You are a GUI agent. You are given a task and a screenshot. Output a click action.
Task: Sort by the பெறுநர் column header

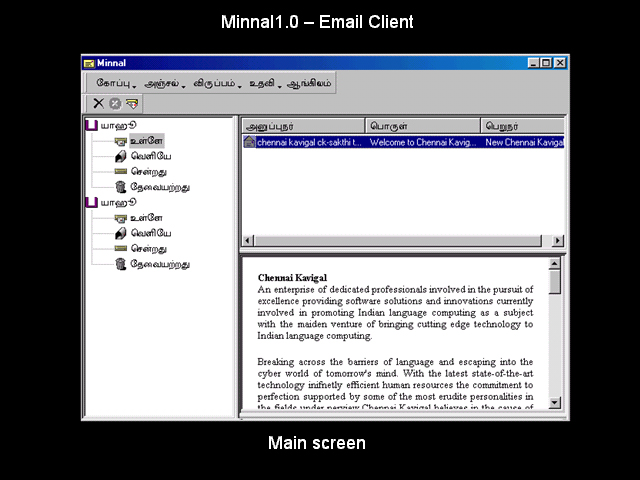point(523,126)
